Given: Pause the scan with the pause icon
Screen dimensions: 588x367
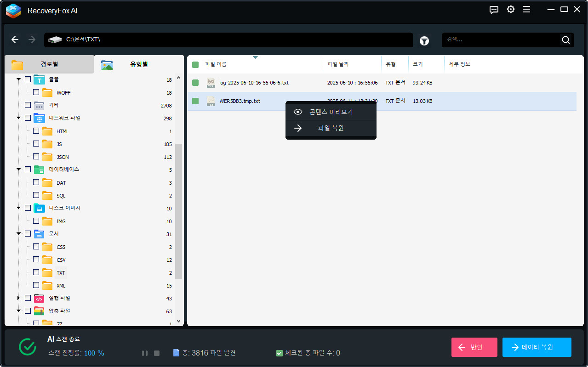Looking at the screenshot, I should click(x=145, y=353).
